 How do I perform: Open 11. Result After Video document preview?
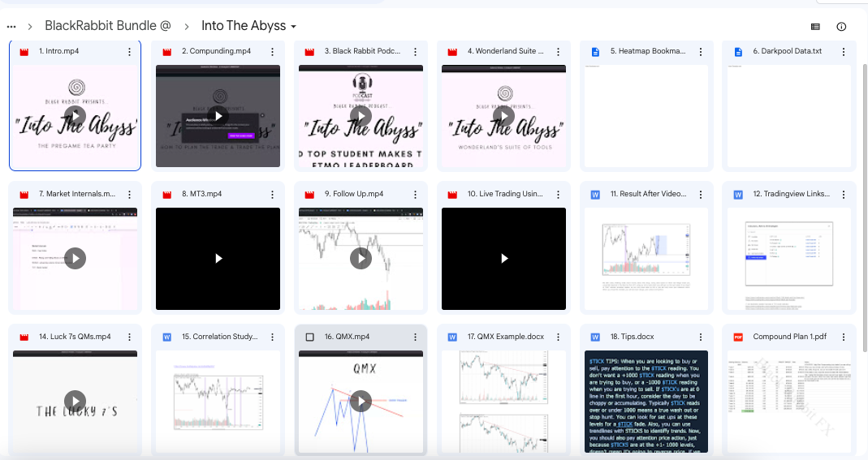pos(646,259)
